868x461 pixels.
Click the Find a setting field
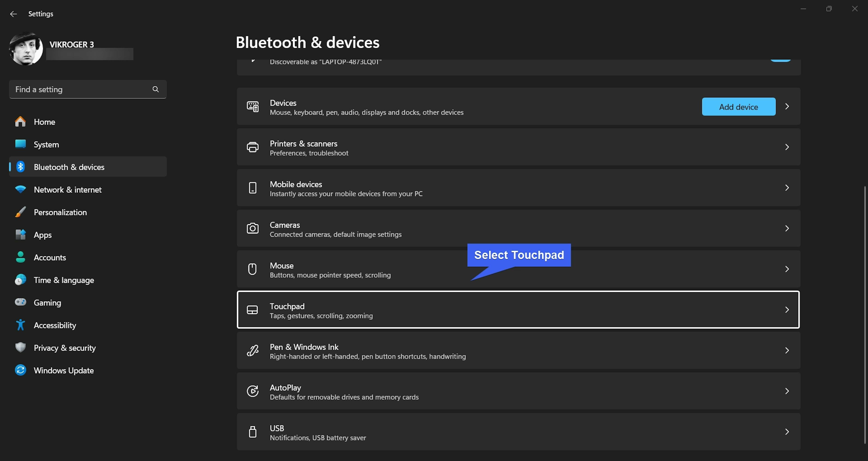click(x=81, y=89)
